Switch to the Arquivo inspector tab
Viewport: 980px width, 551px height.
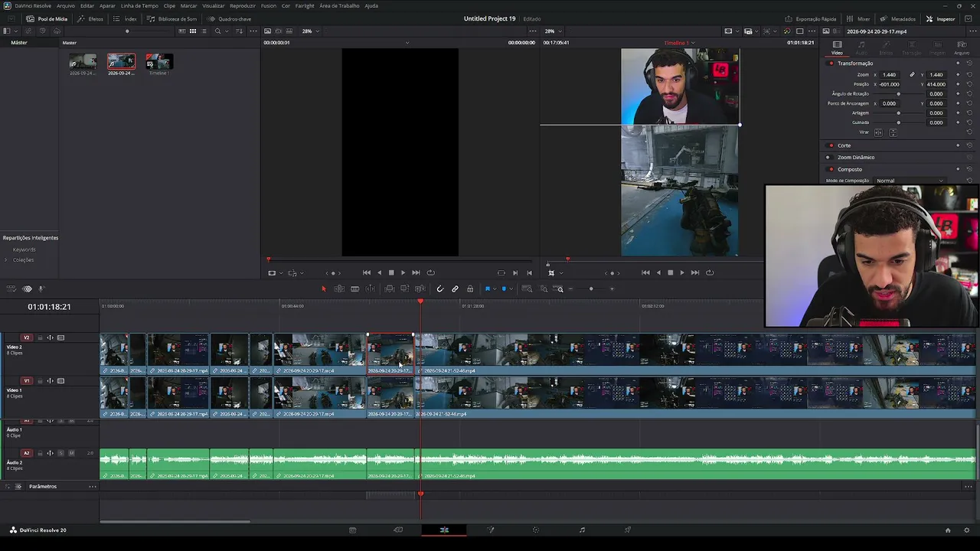962,48
